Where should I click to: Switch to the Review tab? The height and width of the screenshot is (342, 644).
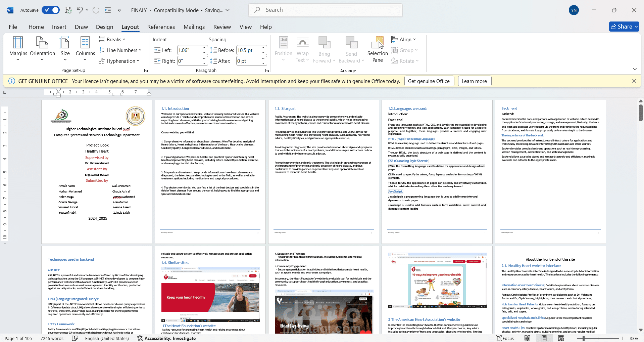coord(222,27)
